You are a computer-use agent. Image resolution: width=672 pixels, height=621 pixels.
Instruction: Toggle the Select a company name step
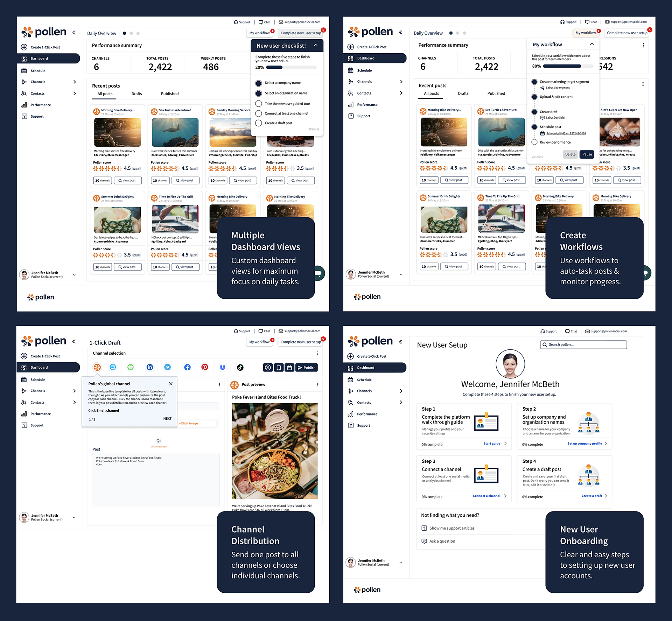tap(259, 83)
